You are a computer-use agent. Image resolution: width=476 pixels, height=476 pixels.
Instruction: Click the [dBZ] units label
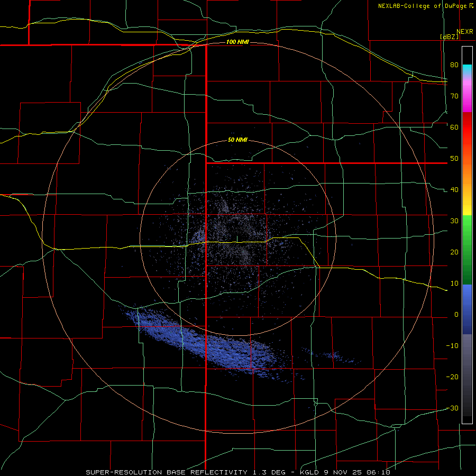[x=449, y=36]
